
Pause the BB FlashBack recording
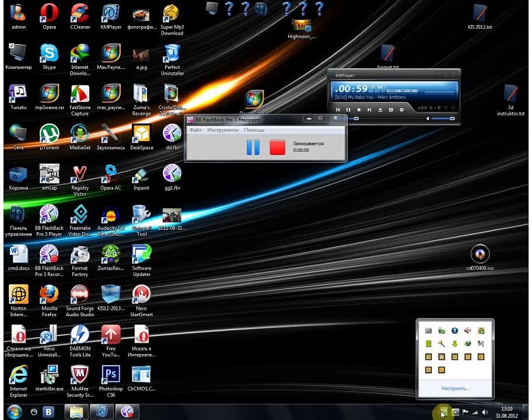tap(253, 147)
